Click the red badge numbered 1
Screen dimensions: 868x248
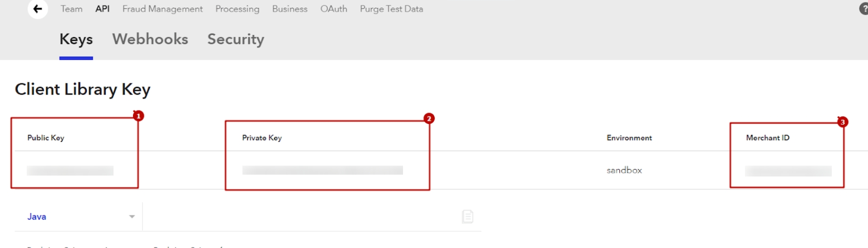138,116
